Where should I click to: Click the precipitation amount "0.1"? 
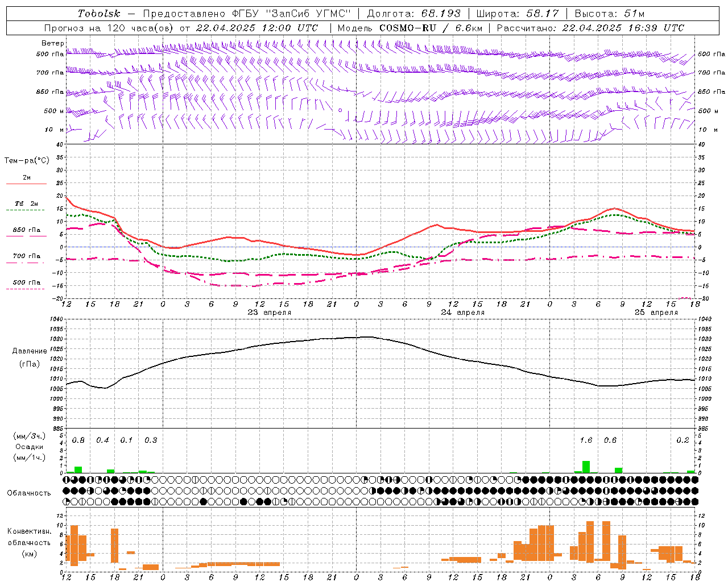(126, 440)
